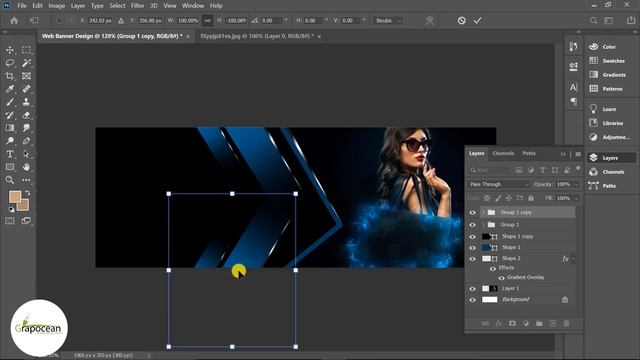Delete layer with trash icon
Image resolution: width=640 pixels, height=360 pixels.
click(567, 324)
